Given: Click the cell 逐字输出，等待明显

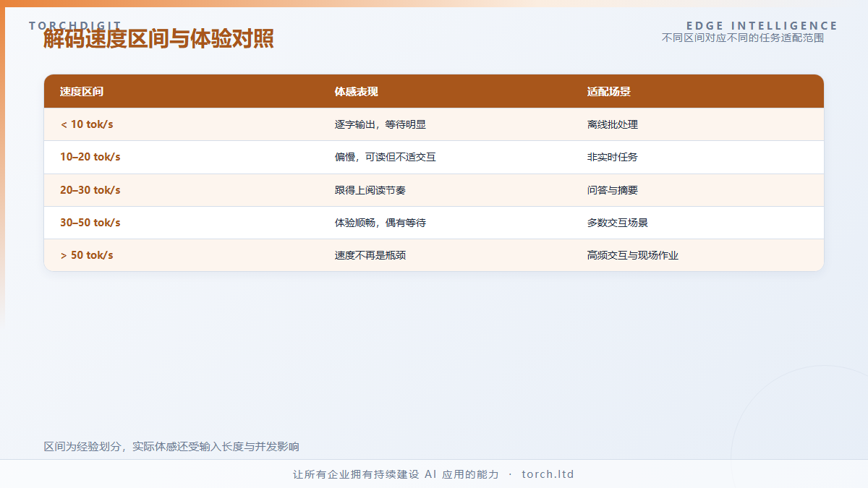Looking at the screenshot, I should 380,124.
